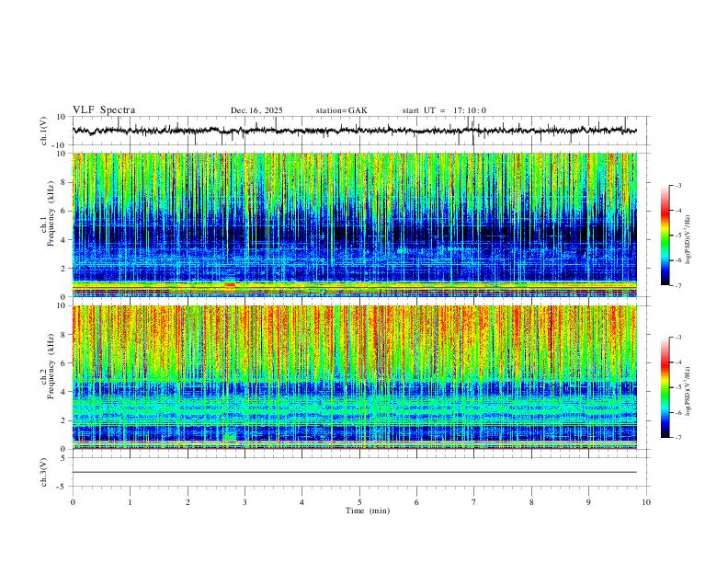Click inside the ch.1 spectrogram panel
The image size is (728, 563).
[x=354, y=224]
